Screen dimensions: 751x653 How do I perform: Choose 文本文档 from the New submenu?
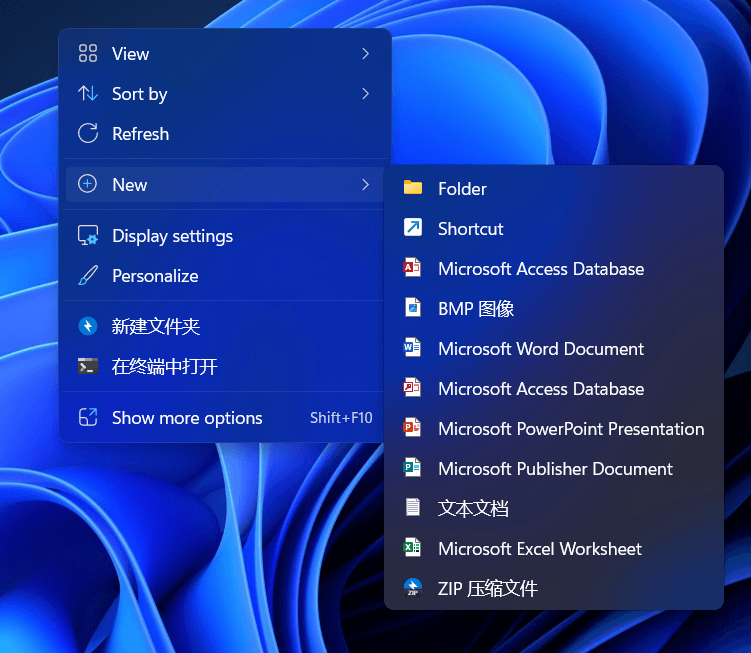[x=554, y=508]
